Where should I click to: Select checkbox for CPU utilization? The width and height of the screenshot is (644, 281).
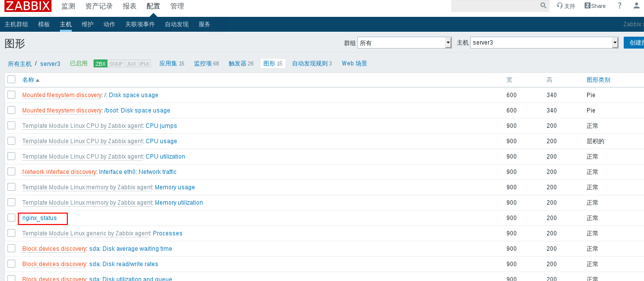coord(11,156)
